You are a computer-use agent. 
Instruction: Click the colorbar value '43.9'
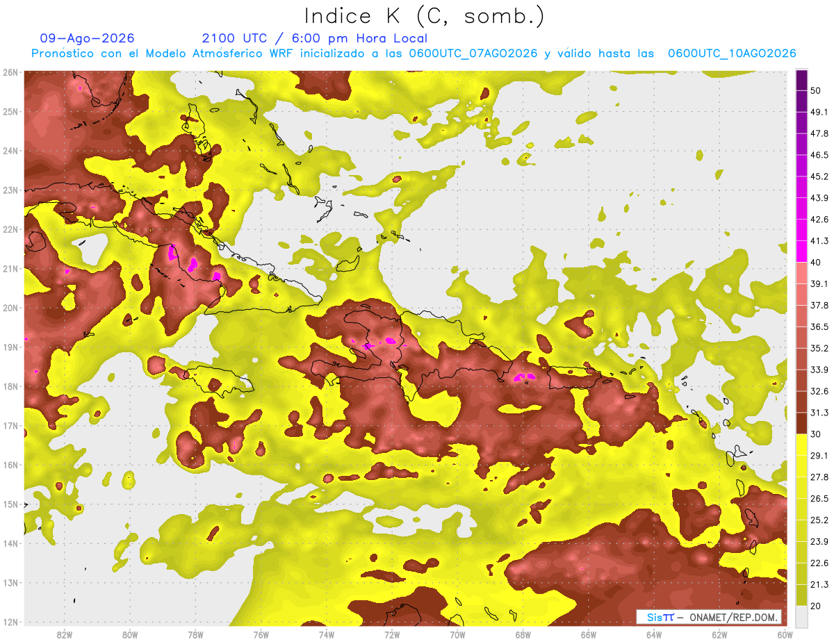coord(819,198)
